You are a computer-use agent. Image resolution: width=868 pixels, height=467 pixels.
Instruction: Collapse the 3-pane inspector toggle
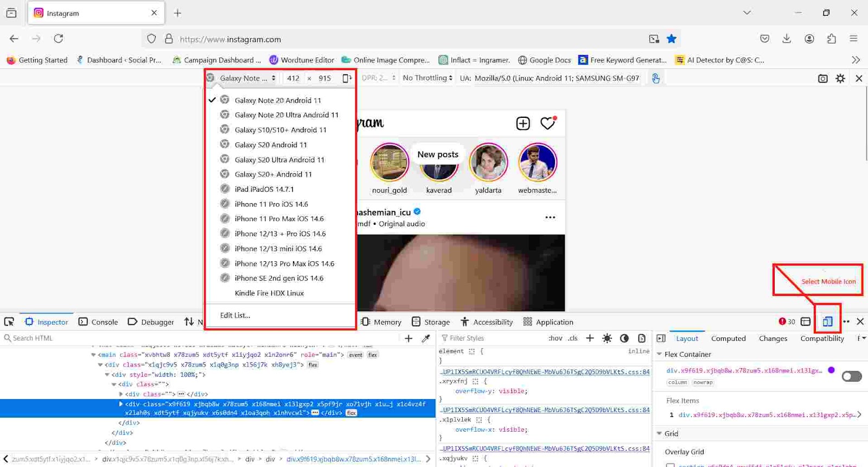click(661, 338)
